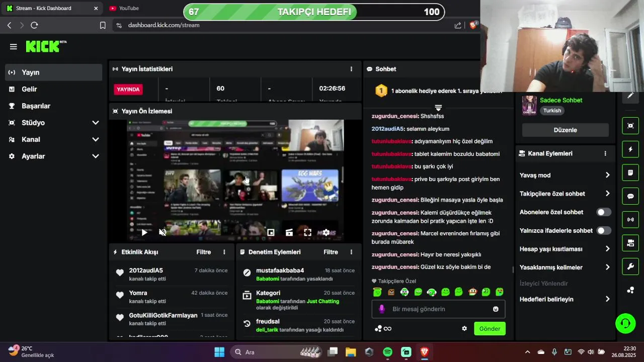Open Filtre in Etkinlik Akışı panel
Viewport: 644px width, 362px height.
(203, 252)
